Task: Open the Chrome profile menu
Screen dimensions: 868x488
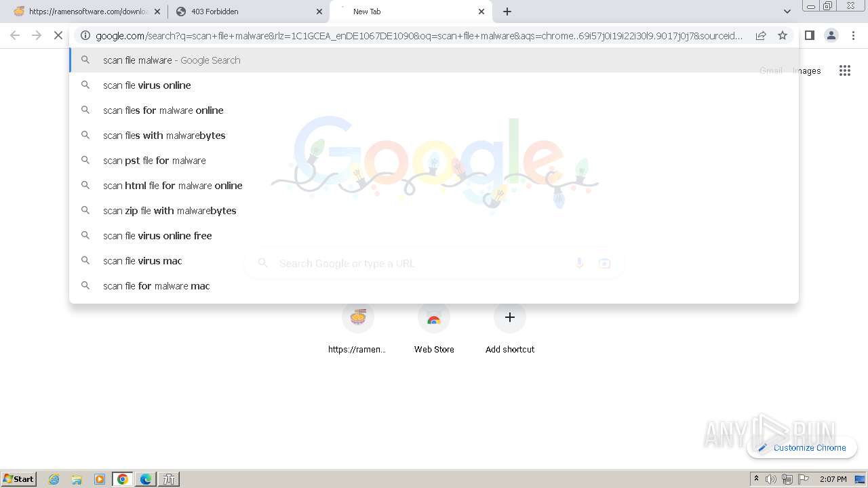Action: (x=831, y=35)
